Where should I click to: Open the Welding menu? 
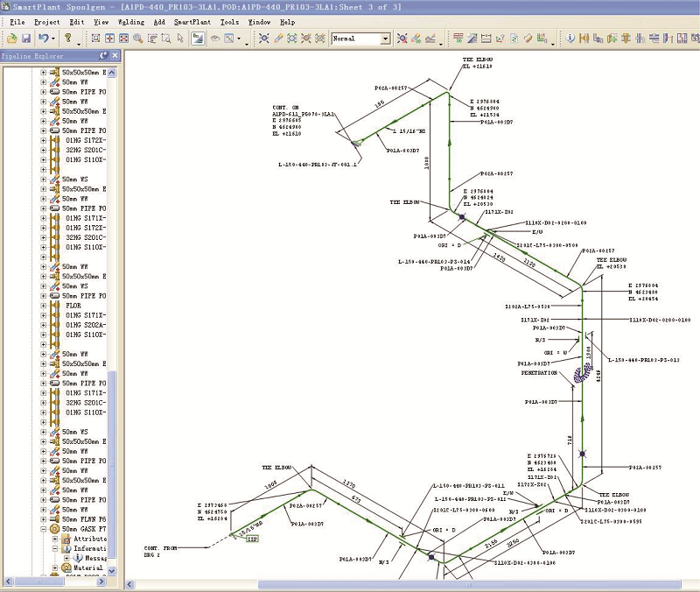click(131, 22)
